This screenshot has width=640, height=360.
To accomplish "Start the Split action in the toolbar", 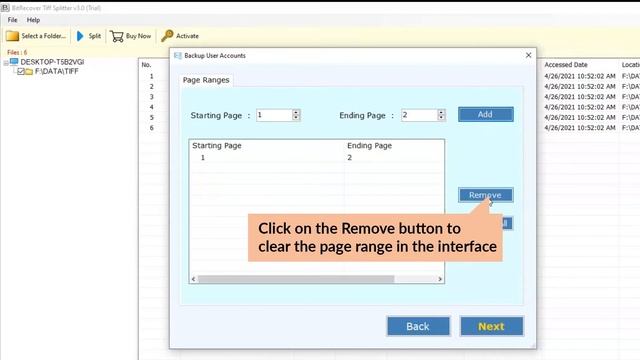I will click(x=89, y=36).
